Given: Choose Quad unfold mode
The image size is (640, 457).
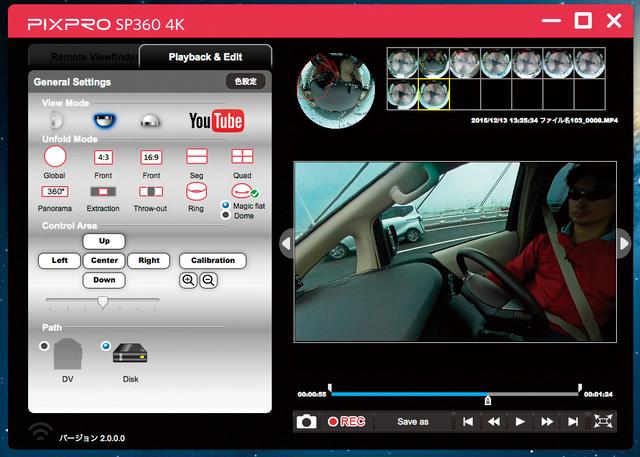Looking at the screenshot, I should click(242, 156).
